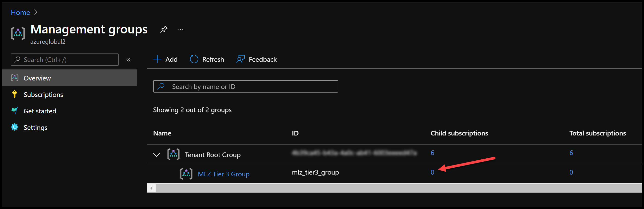This screenshot has height=209, width=644.
Task: Click the circular Refresh icon
Action: point(194,59)
